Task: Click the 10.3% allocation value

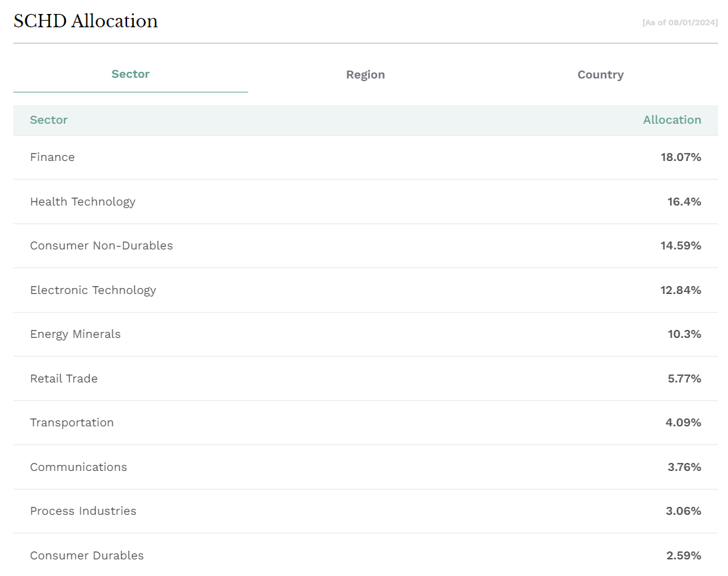Action: click(x=684, y=334)
